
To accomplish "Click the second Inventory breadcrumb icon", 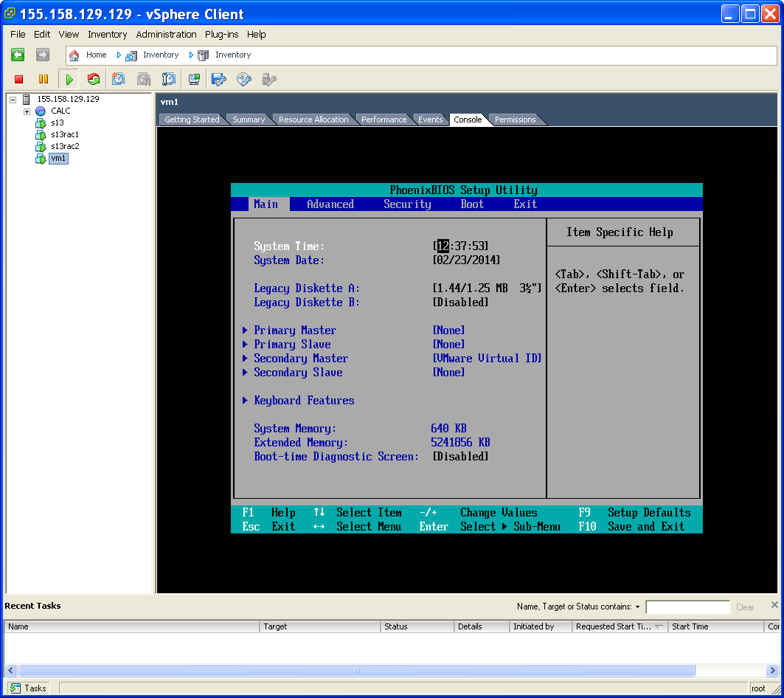I will pyautogui.click(x=203, y=55).
